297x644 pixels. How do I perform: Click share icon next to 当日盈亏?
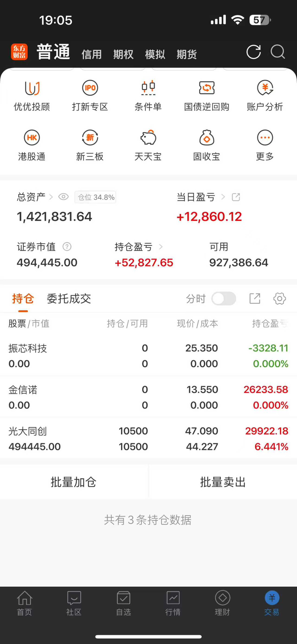[x=236, y=197]
